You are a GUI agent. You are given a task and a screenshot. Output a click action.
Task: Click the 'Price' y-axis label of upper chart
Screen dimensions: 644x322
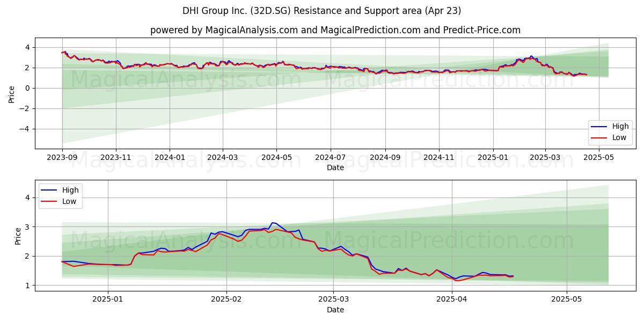tap(12, 93)
